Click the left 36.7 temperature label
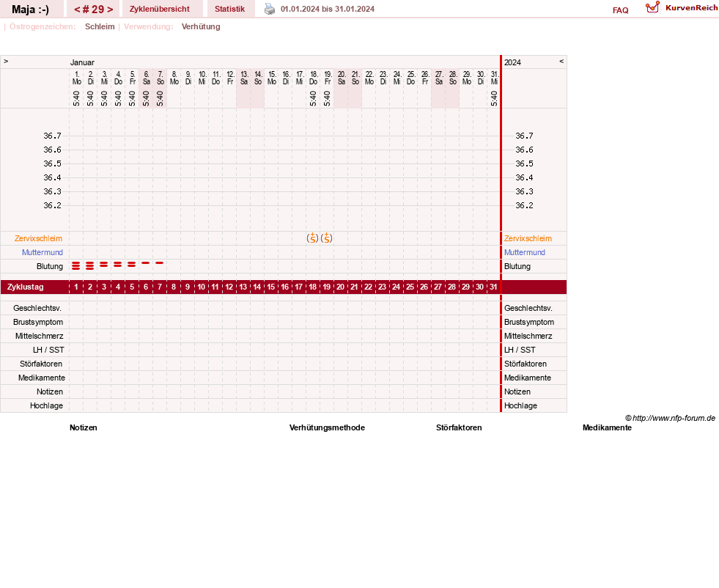The width and height of the screenshot is (719, 588). coord(52,136)
